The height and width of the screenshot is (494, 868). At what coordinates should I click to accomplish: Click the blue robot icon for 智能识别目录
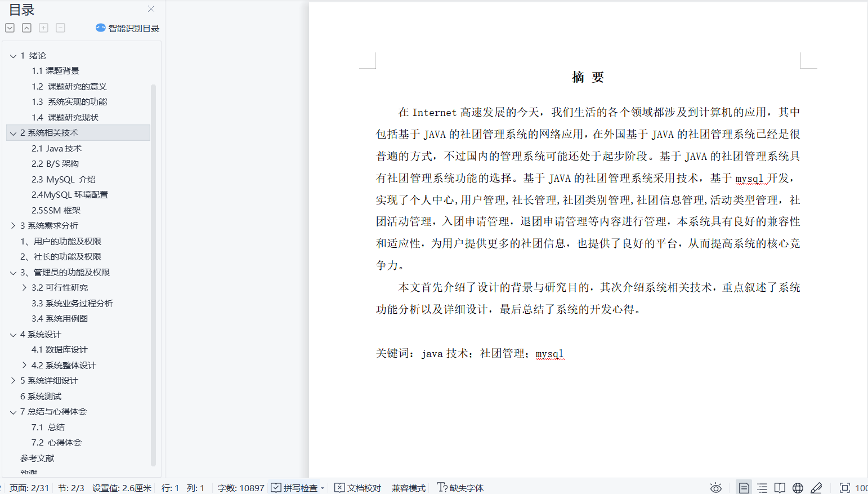click(100, 28)
